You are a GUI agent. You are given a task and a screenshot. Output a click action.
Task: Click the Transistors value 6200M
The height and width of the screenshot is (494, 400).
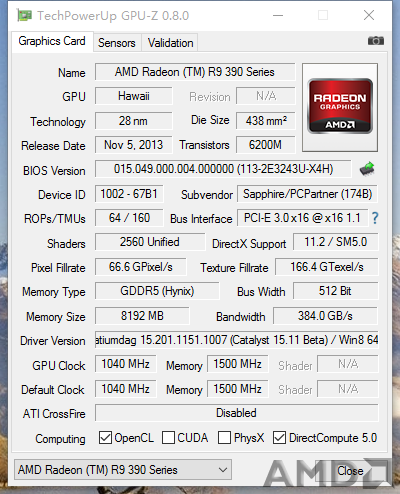pyautogui.click(x=266, y=145)
